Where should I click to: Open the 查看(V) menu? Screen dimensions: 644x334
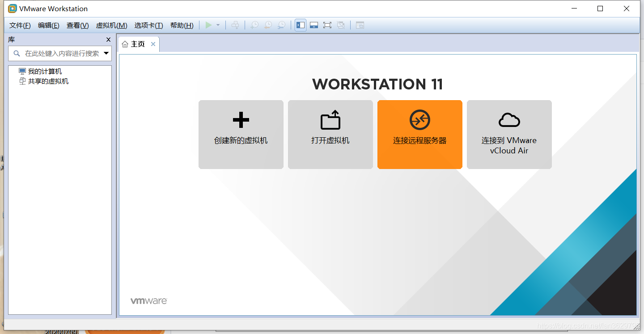tap(78, 25)
